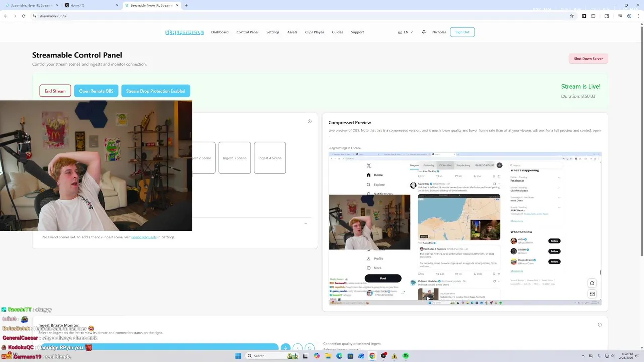Image resolution: width=644 pixels, height=362 pixels.
Task: Open a new browser tab with plus
Action: tap(186, 5)
